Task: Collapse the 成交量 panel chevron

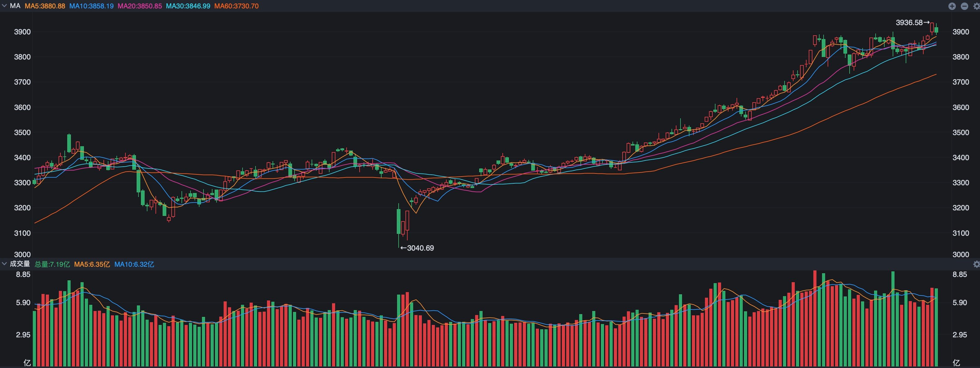Action: pos(4,264)
